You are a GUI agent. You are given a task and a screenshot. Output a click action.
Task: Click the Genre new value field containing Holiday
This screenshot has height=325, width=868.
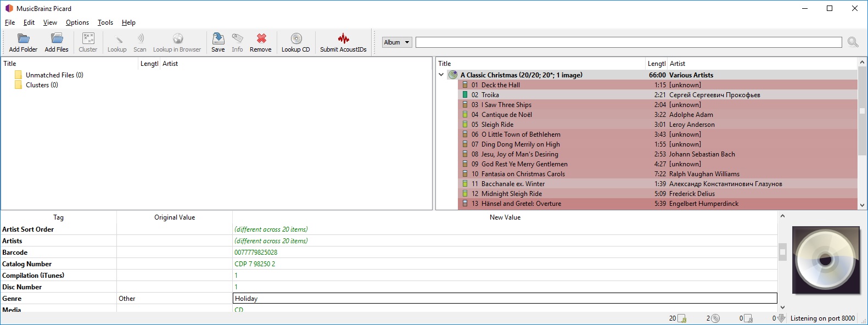(x=505, y=298)
